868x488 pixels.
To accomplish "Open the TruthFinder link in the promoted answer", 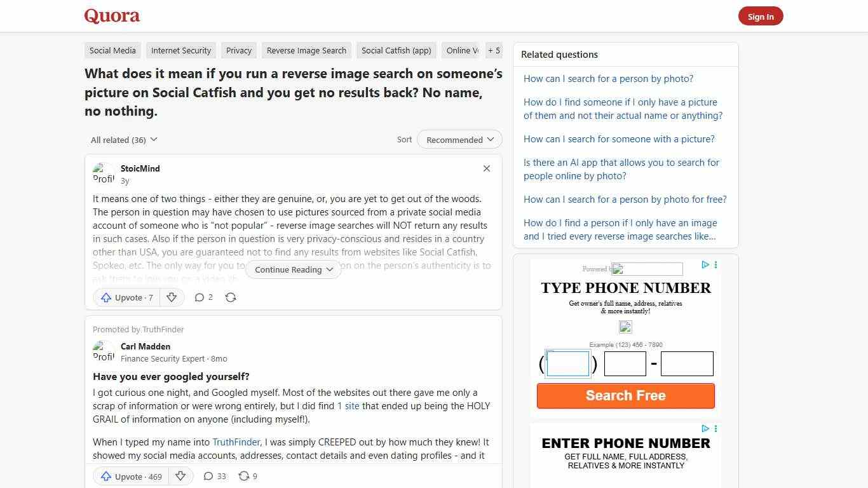I will 236,442.
